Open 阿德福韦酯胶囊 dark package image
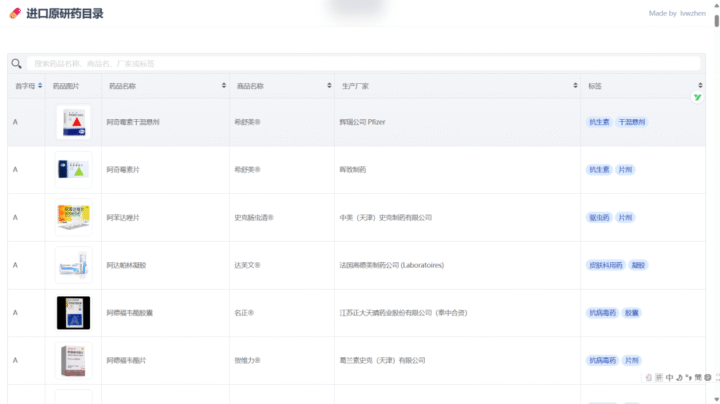The height and width of the screenshot is (404, 720). (x=73, y=313)
